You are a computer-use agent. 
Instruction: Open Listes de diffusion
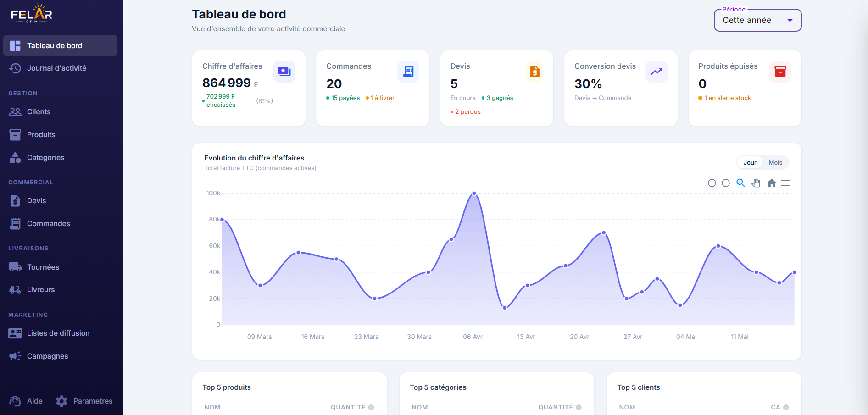click(60, 333)
